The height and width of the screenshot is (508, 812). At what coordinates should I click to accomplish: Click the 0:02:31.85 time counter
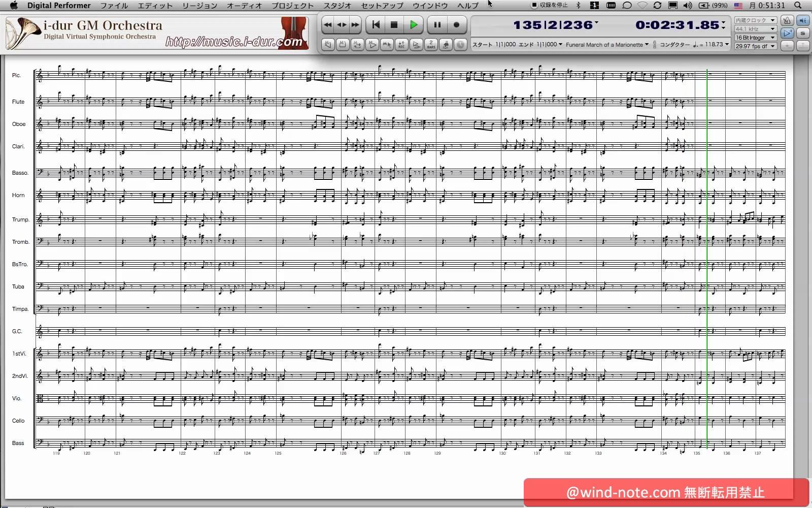(677, 25)
